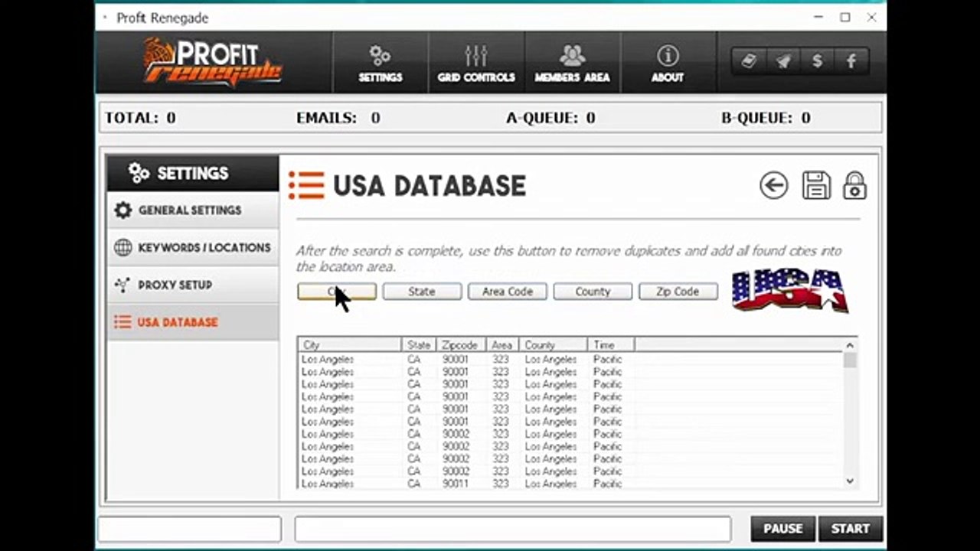The image size is (980, 551).
Task: Open the Members Area
Action: (572, 63)
